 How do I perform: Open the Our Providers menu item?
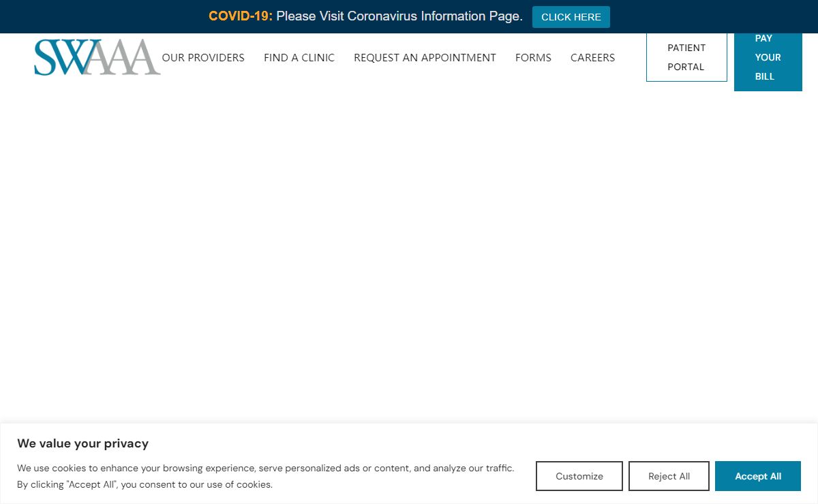point(203,58)
